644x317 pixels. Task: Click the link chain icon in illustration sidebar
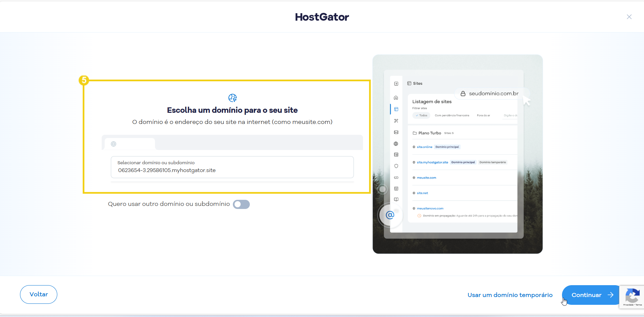[x=396, y=177]
